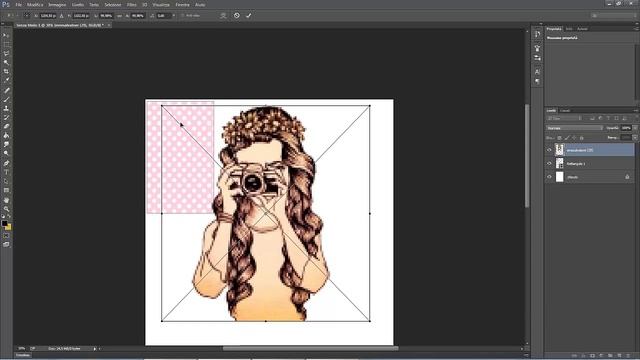The width and height of the screenshot is (640, 360).
Task: Select the History Brush tool
Action: (6, 117)
